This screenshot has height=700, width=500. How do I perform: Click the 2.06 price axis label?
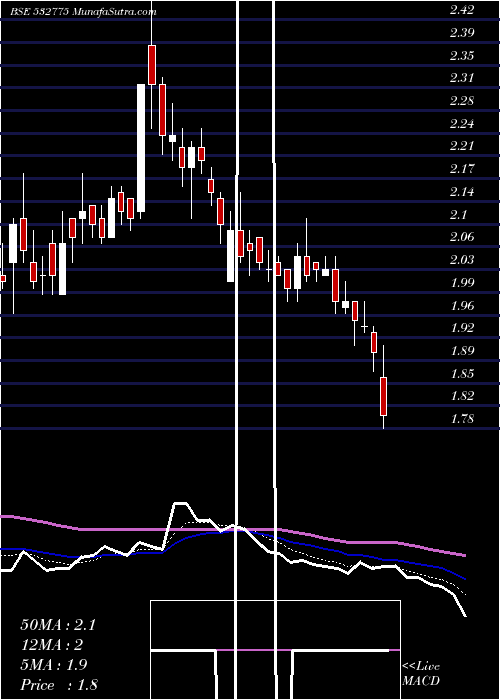coord(462,237)
